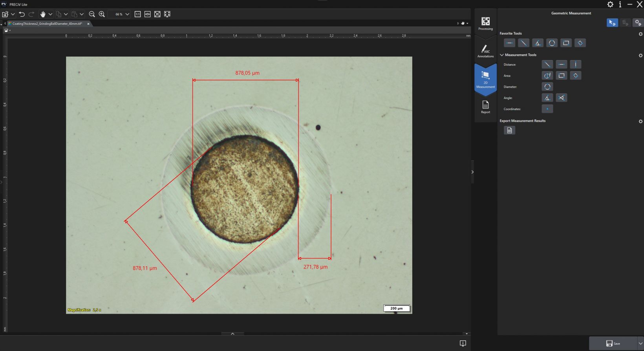
Task: Switch to full screen view
Action: (167, 14)
